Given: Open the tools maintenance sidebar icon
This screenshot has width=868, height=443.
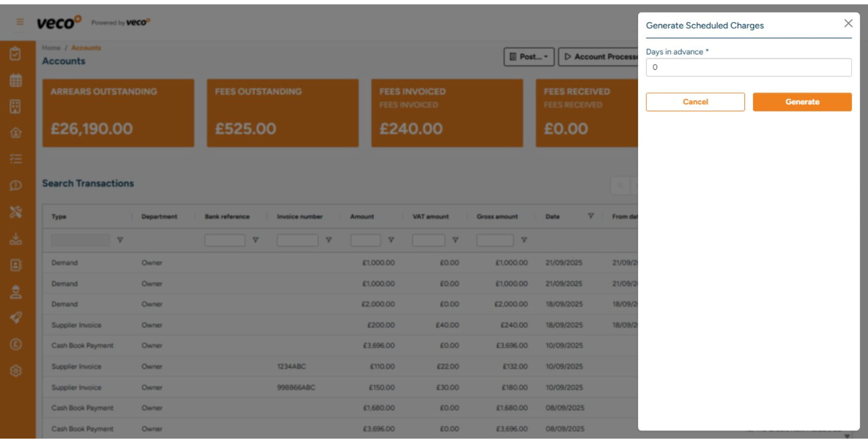Looking at the screenshot, I should click(16, 212).
